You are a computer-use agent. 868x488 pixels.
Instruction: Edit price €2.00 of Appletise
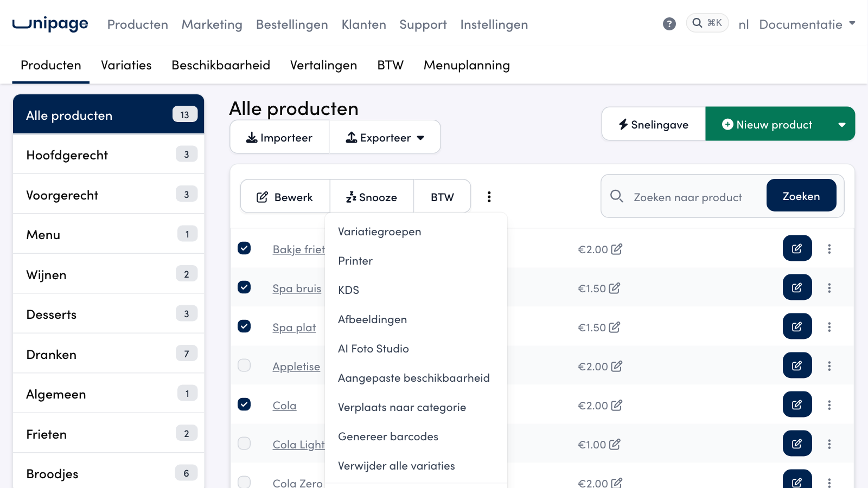[x=616, y=367]
